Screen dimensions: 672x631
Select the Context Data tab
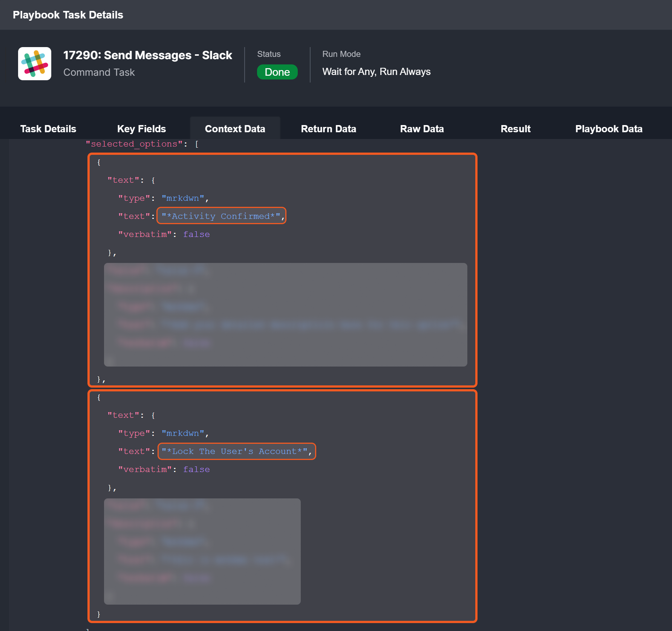coord(235,129)
